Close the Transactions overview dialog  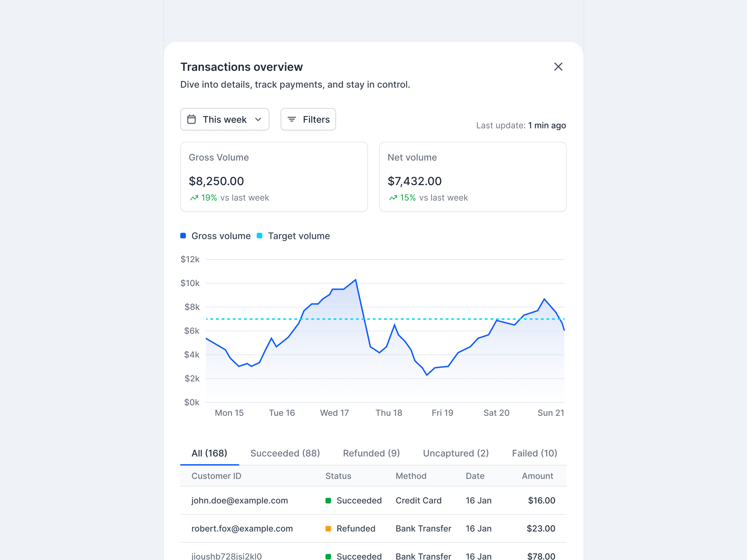(558, 67)
